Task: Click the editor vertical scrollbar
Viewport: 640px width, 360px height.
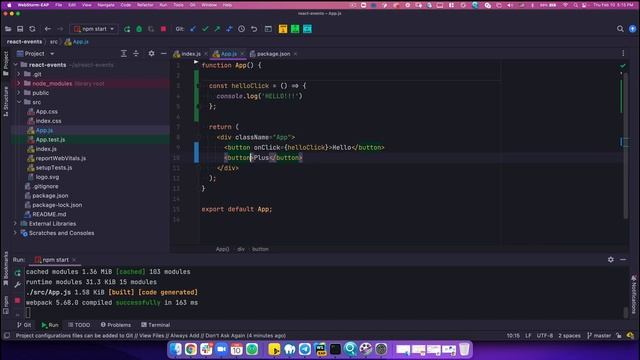Action: [x=626, y=145]
